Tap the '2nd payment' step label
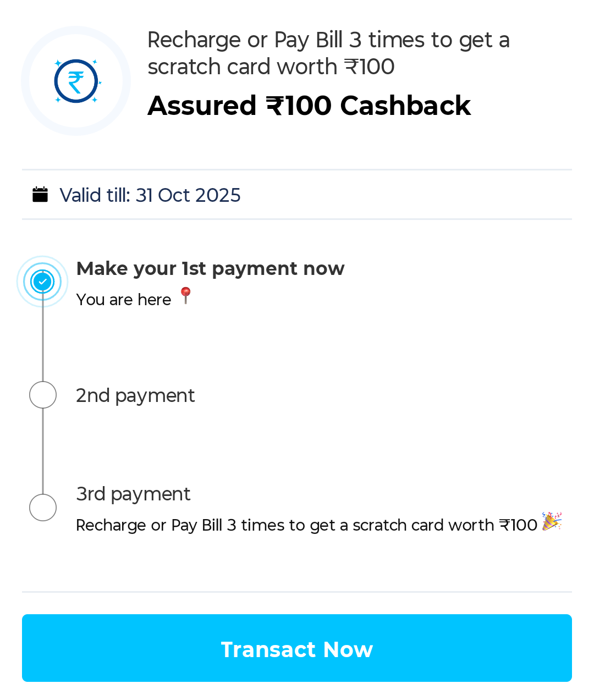 click(x=135, y=395)
